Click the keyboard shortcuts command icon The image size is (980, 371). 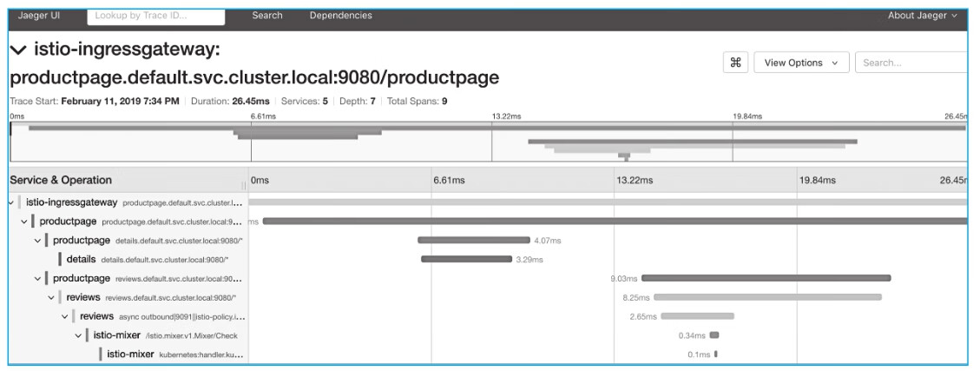(x=735, y=63)
